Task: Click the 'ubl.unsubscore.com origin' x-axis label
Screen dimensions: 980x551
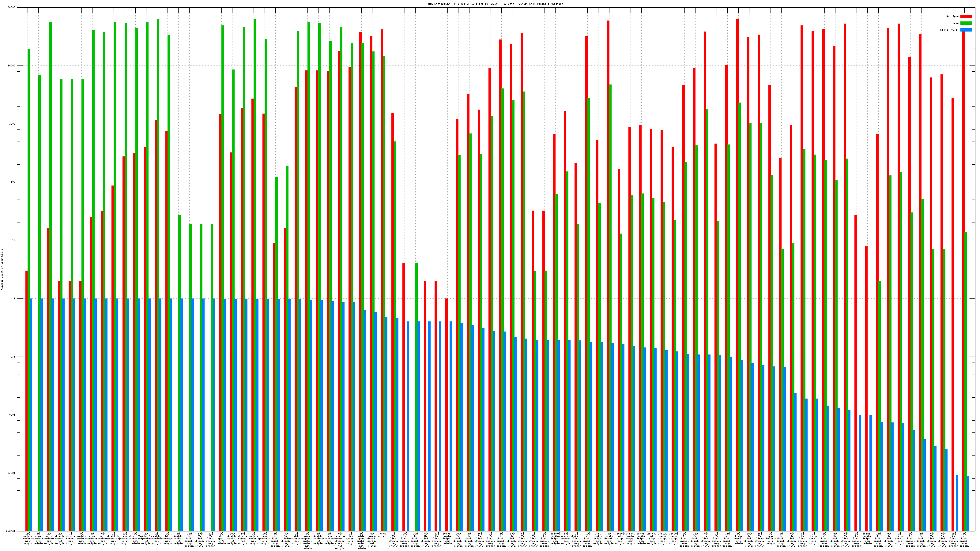Action: pyautogui.click(x=297, y=538)
